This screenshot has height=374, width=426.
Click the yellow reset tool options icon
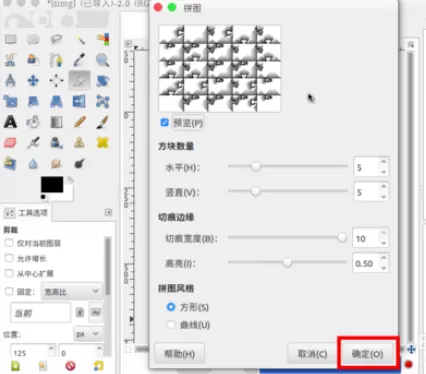98,366
